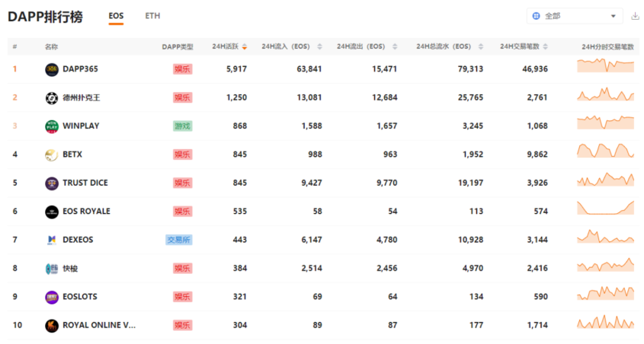Select the 1,714 transaction count value
This screenshot has width=644, height=344.
pos(537,325)
